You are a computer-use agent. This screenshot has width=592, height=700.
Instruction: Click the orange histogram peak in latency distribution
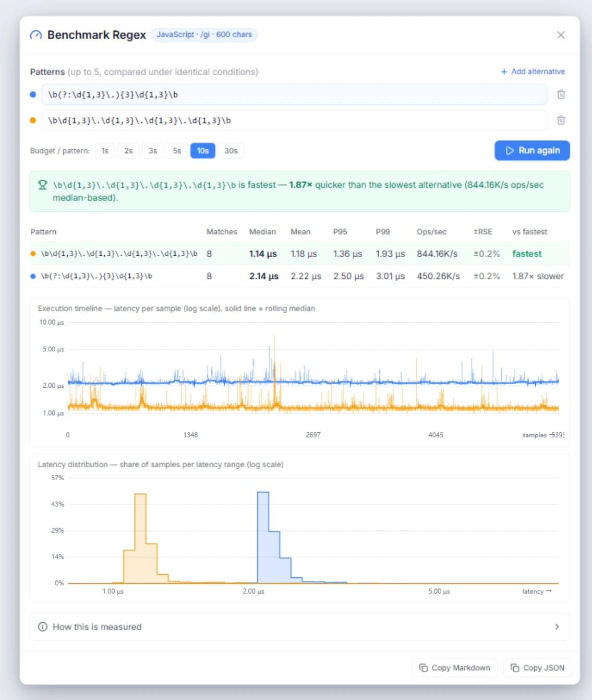pos(140,538)
